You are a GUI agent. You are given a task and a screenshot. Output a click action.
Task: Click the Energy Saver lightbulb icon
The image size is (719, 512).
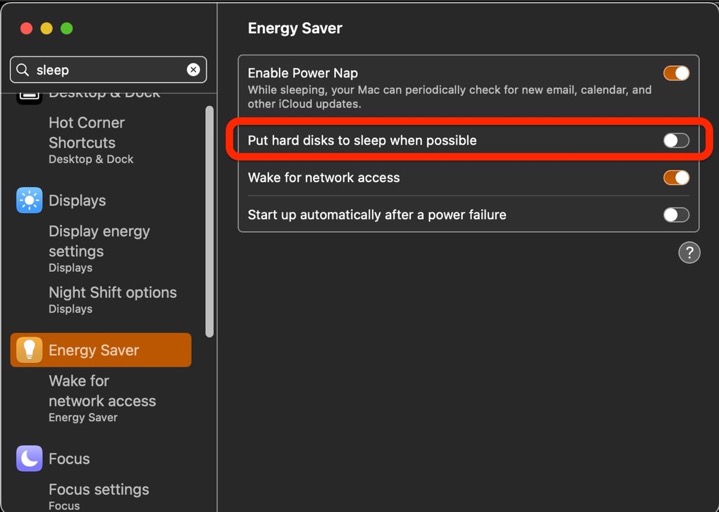pyautogui.click(x=29, y=350)
